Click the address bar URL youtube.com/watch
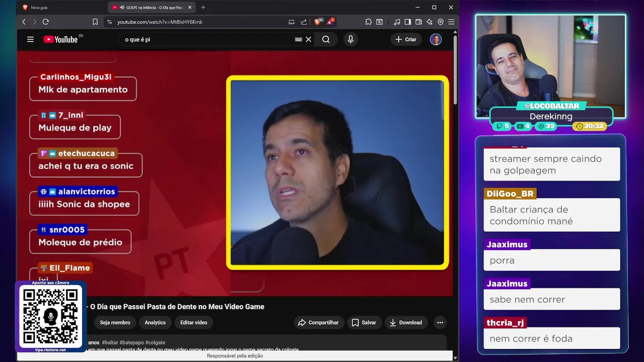 [159, 22]
